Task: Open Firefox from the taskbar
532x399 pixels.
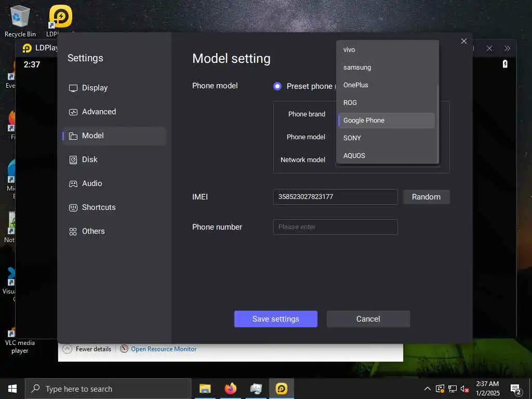Action: point(230,389)
